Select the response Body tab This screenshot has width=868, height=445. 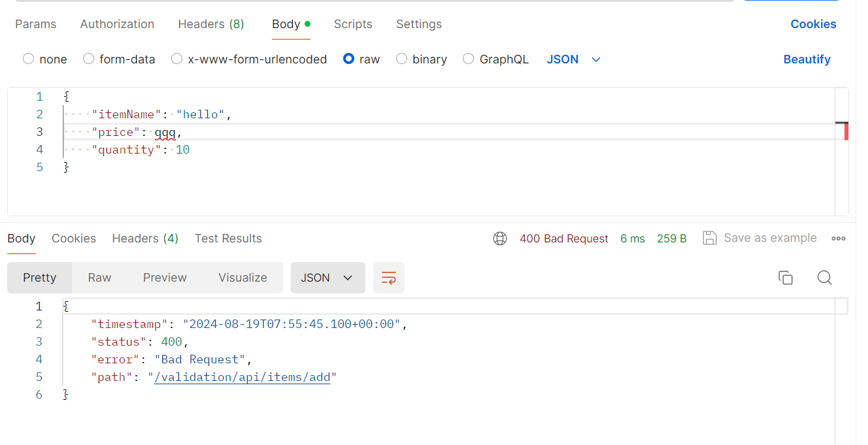tap(22, 239)
